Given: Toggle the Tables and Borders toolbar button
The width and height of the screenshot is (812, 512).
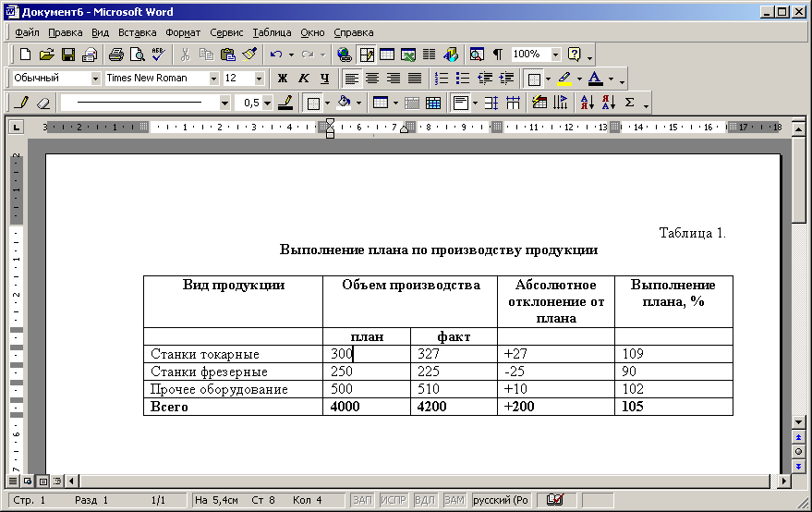Looking at the screenshot, I should 367,54.
